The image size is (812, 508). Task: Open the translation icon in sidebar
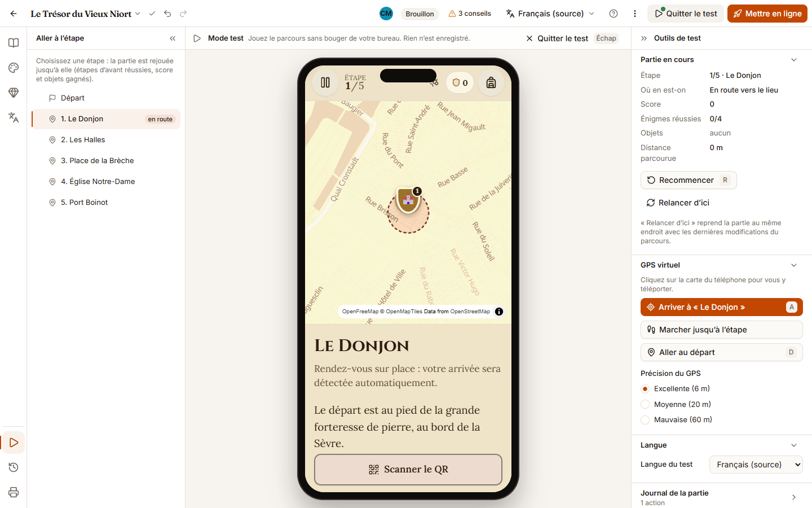coord(14,117)
